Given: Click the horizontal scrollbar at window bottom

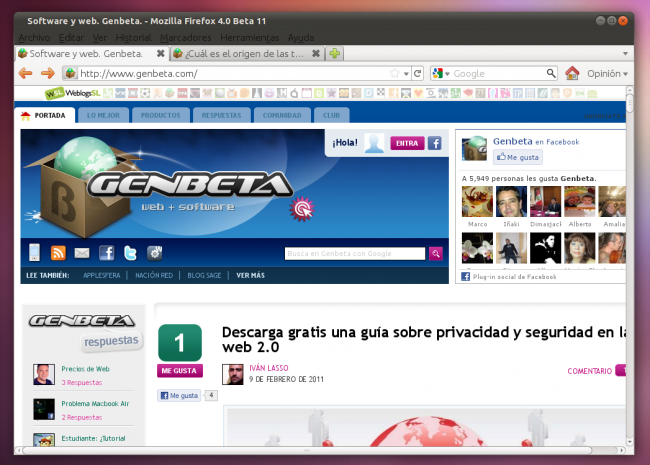Looking at the screenshot, I should [307, 450].
